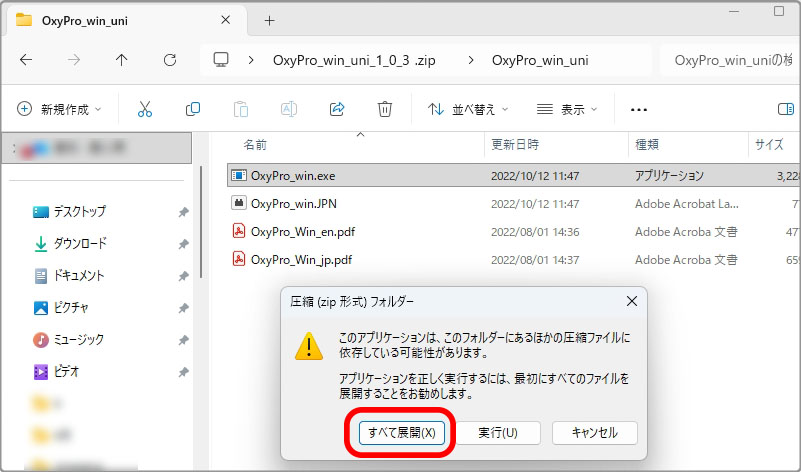The width and height of the screenshot is (801, 472).
Task: Click the Copy icon in toolbar
Action: click(x=193, y=109)
